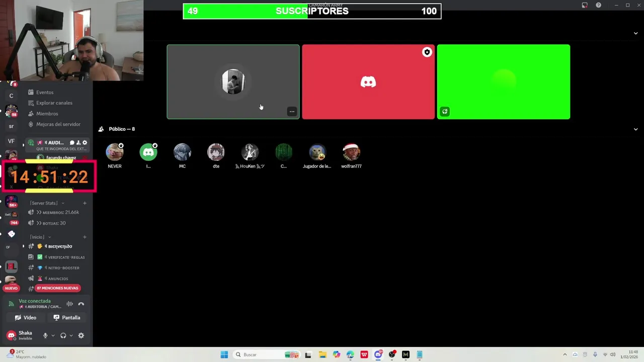Jump to 87 MENCIONES NUEVAS
The image size is (644, 362).
(x=57, y=288)
